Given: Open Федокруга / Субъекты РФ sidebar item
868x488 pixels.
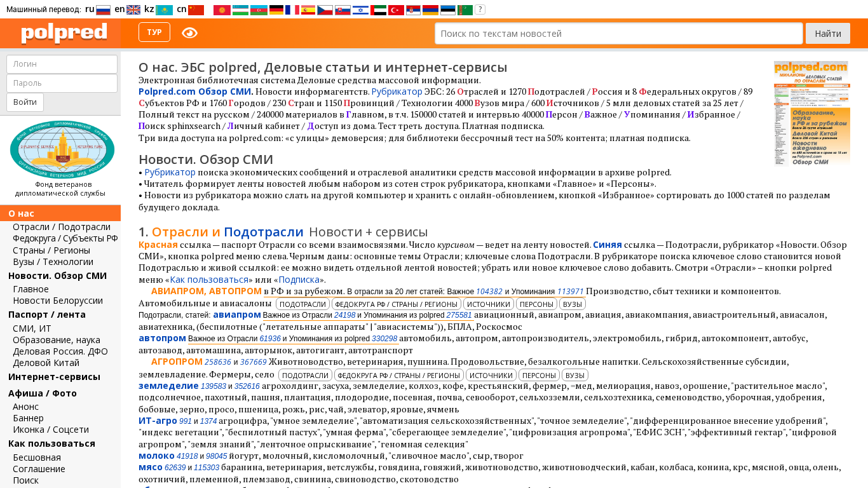Looking at the screenshot, I should (x=65, y=239).
